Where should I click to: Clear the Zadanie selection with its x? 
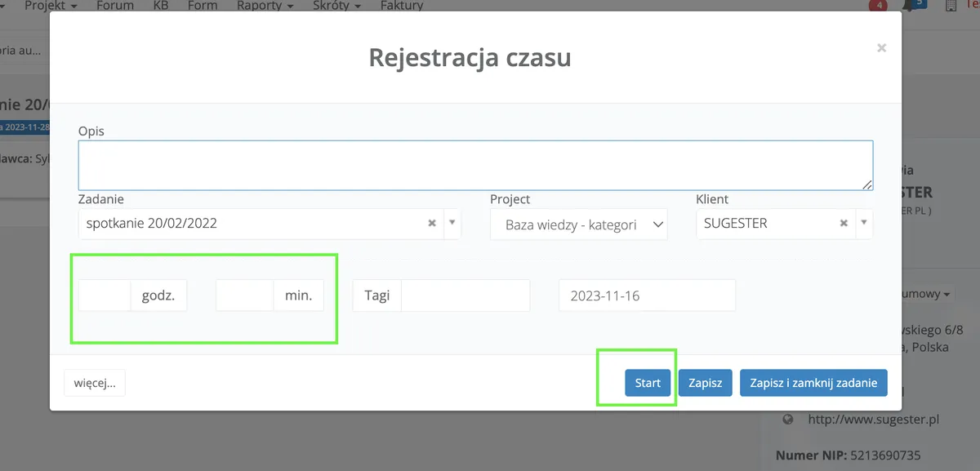click(432, 223)
